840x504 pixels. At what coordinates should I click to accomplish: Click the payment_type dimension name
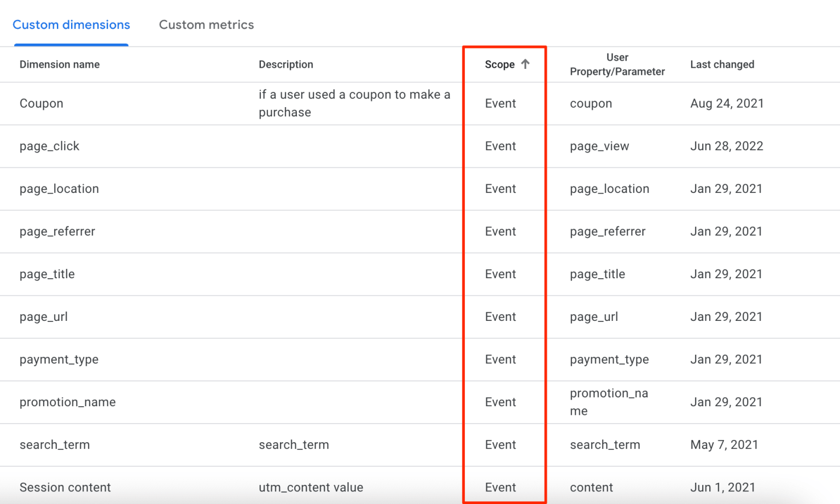(59, 359)
